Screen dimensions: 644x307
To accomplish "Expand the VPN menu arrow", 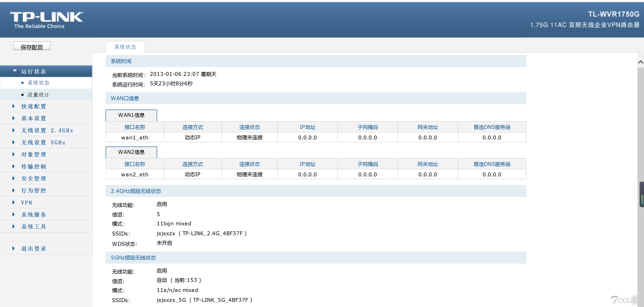I will click(14, 202).
